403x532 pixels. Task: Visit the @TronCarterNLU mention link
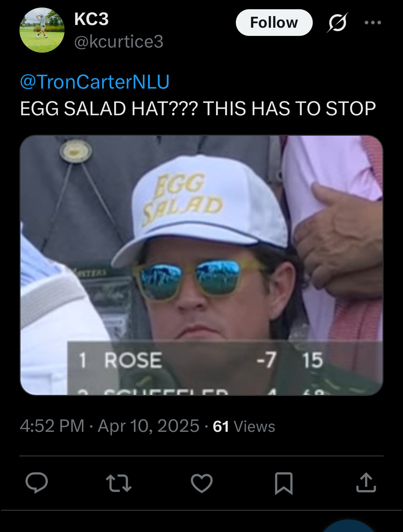(x=95, y=82)
